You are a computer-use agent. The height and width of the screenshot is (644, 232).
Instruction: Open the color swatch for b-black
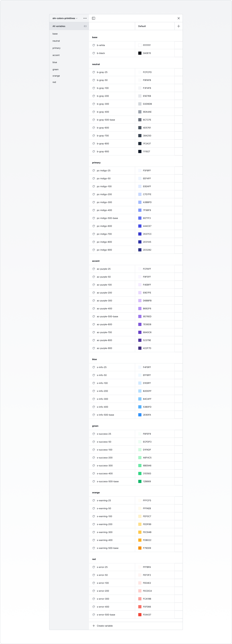[x=140, y=53]
